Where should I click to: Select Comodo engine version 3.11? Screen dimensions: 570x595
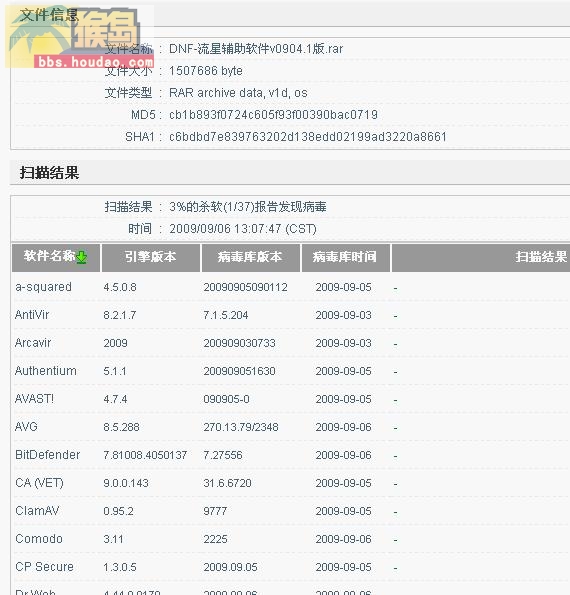tap(113, 539)
